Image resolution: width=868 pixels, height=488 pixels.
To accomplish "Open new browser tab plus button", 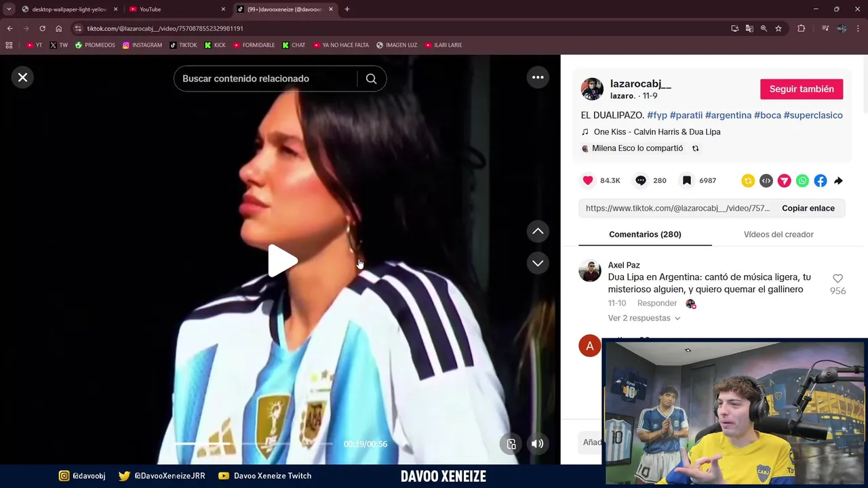I will (x=347, y=9).
